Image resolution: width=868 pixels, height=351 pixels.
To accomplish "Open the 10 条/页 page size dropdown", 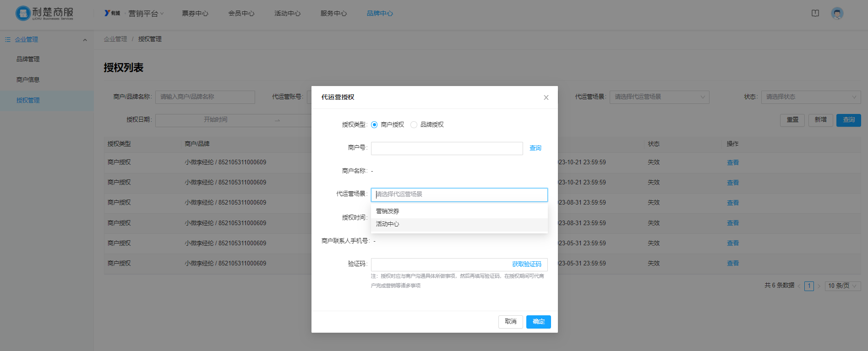I will coord(843,286).
